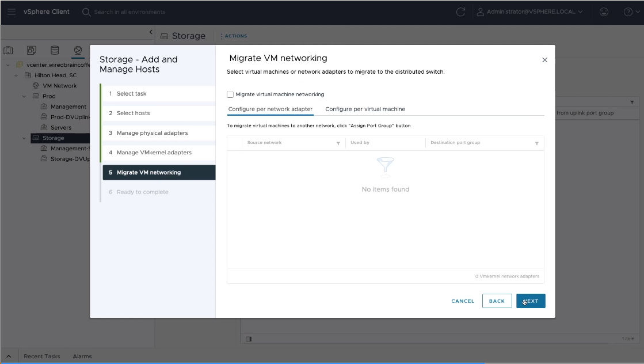This screenshot has width=644, height=364.
Task: Collapse the Hilton Head, SC datacenter node
Action: pos(16,75)
